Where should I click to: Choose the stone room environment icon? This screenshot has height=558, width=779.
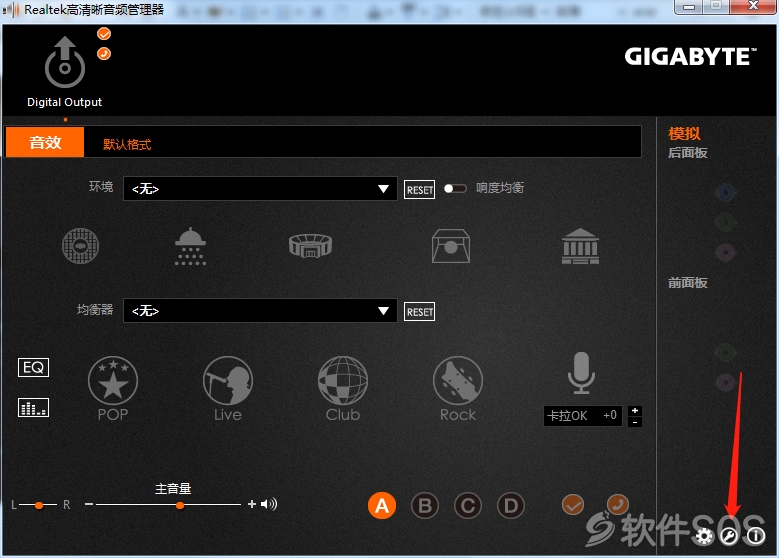point(451,245)
